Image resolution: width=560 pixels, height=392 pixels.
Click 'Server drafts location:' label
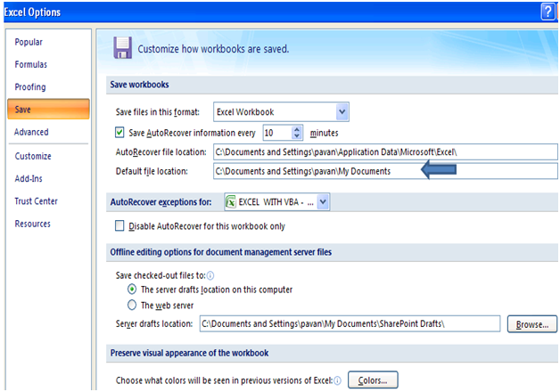[154, 324]
